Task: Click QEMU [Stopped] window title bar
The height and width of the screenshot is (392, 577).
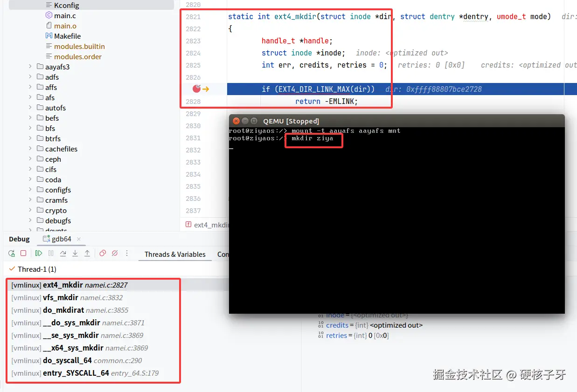Action: coord(396,121)
